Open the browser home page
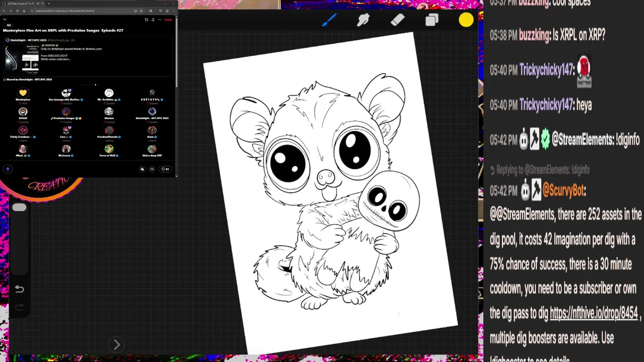 pyautogui.click(x=24, y=11)
